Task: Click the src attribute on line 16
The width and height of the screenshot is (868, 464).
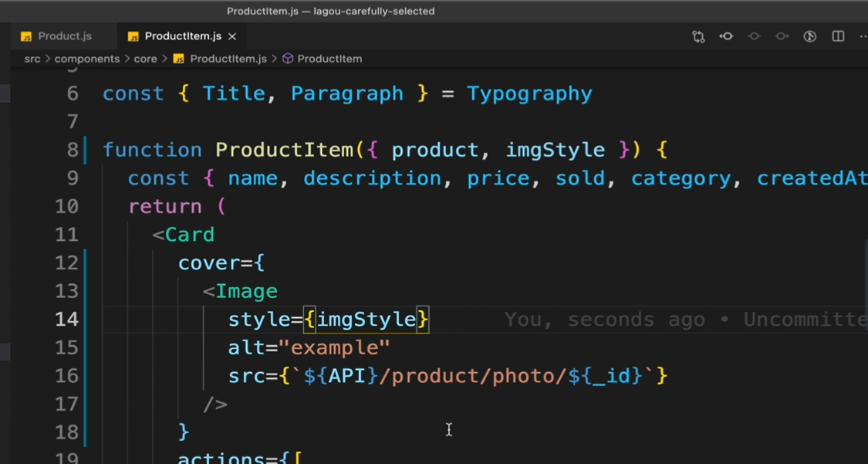Action: tap(246, 376)
